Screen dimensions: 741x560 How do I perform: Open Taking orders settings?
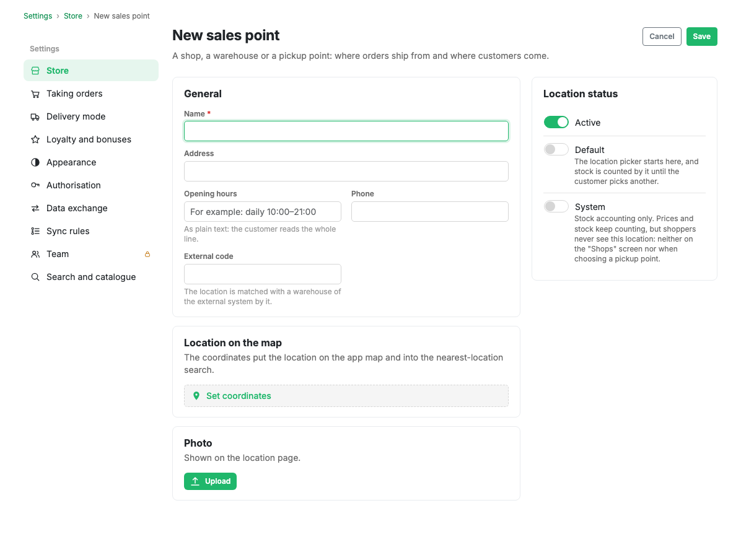pos(90,94)
